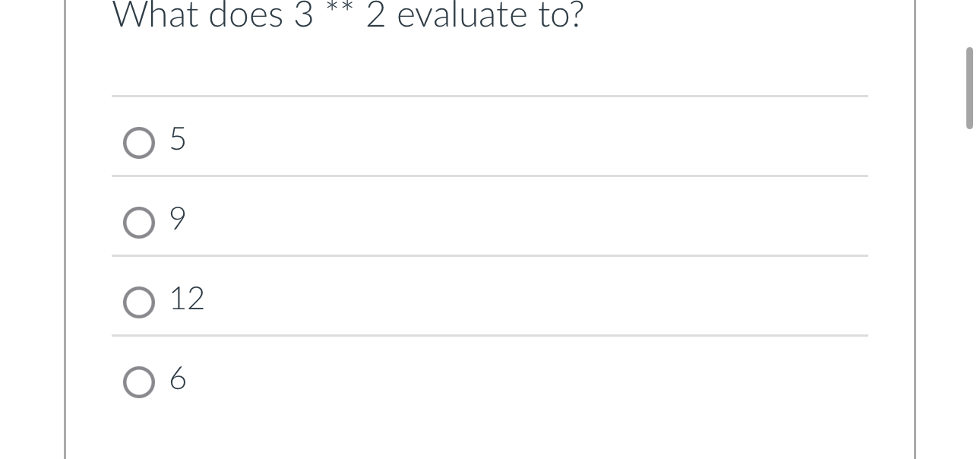
Task: Click the answer row labeled 9
Action: pos(380,220)
